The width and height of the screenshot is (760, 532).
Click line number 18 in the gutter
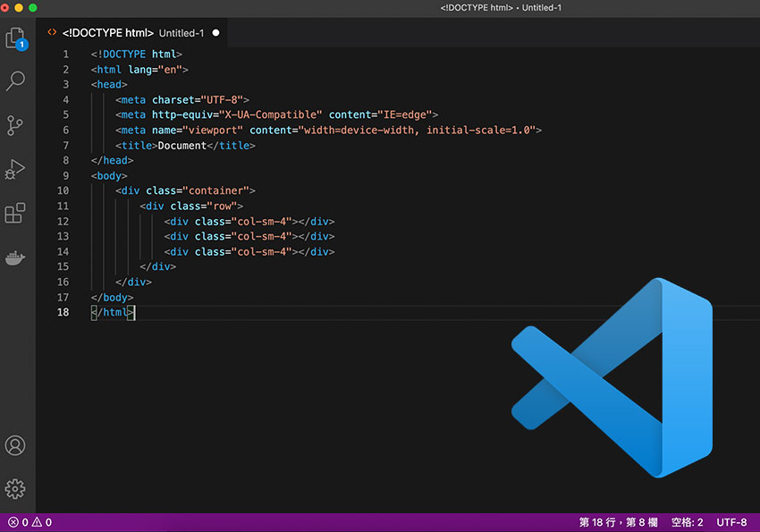[63, 312]
